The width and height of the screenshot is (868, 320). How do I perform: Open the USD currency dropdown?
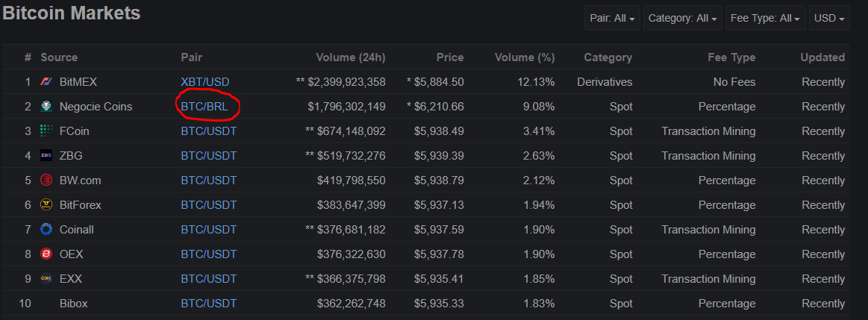828,18
